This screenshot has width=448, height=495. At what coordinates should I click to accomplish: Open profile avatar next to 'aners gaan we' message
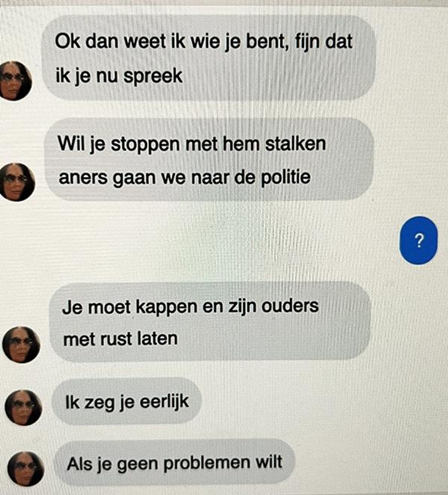click(x=17, y=182)
